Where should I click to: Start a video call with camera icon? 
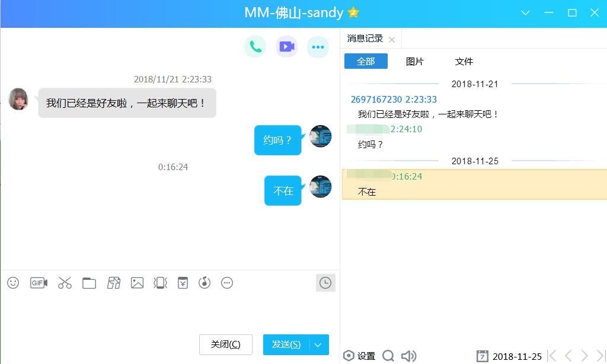pos(286,47)
